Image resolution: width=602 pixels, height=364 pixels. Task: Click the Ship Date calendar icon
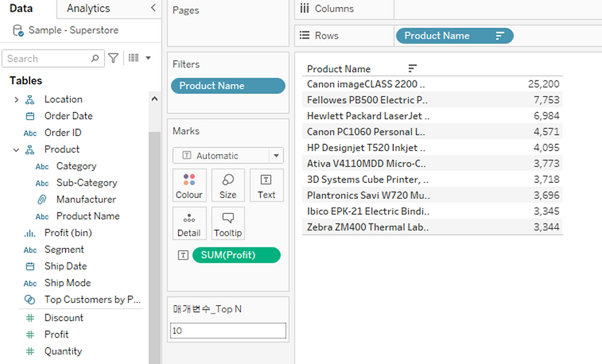click(x=30, y=266)
